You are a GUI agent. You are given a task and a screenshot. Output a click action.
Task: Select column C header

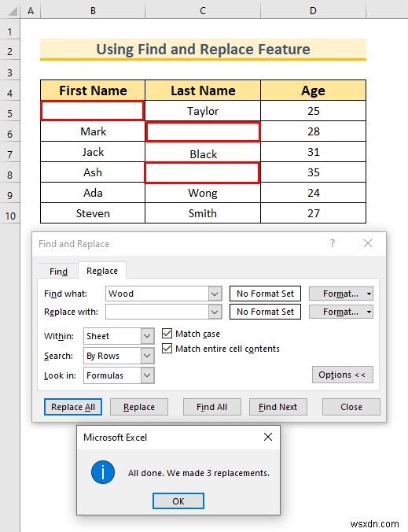click(203, 11)
